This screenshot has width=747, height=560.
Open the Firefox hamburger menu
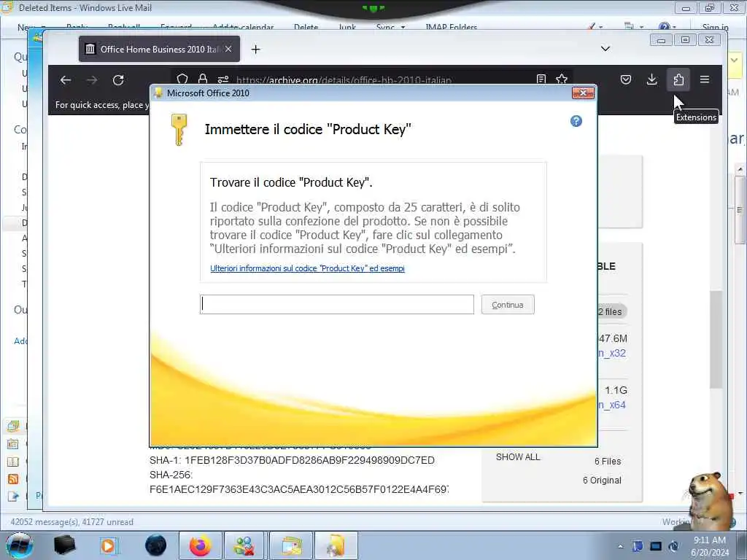click(x=705, y=79)
